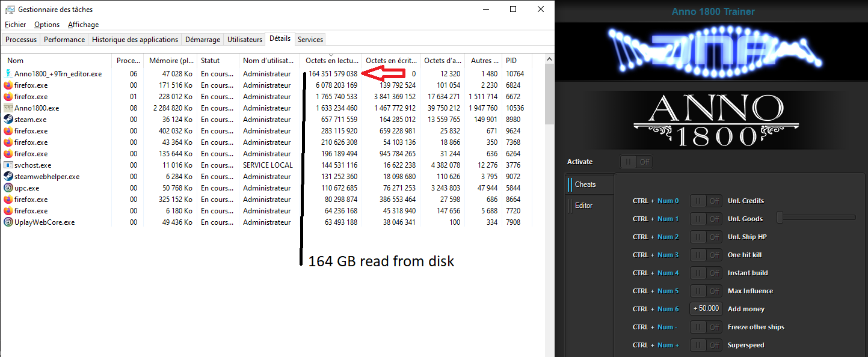Click the steam.exe process icon
This screenshot has height=357, width=868.
(8, 120)
